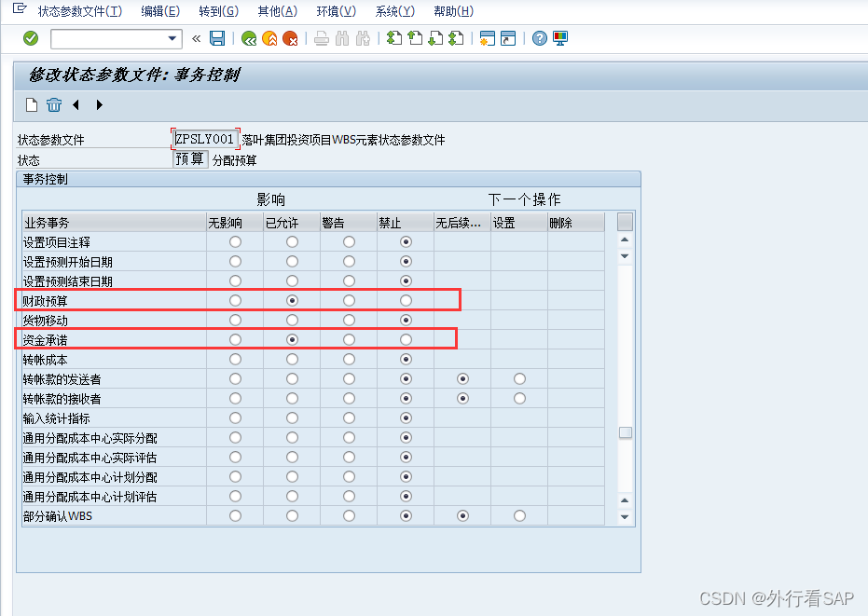The width and height of the screenshot is (868, 616).
Task: Click the 警告 column header
Action: pyautogui.click(x=348, y=223)
